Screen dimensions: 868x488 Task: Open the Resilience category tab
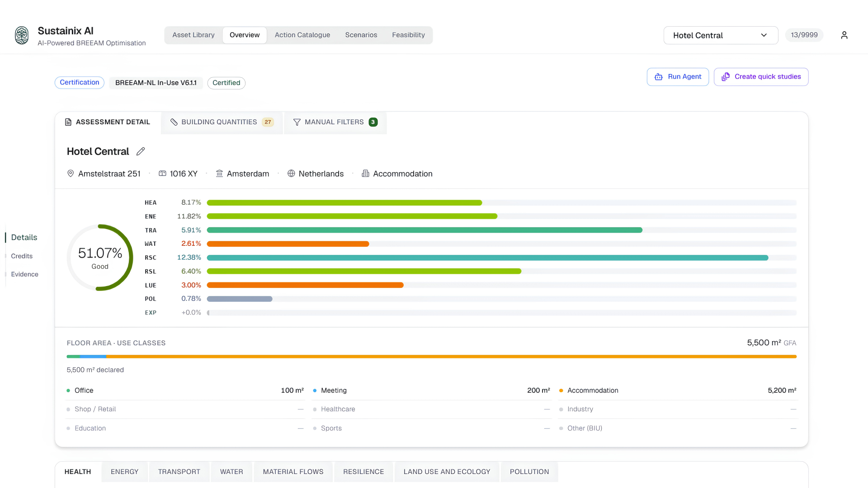pos(363,472)
